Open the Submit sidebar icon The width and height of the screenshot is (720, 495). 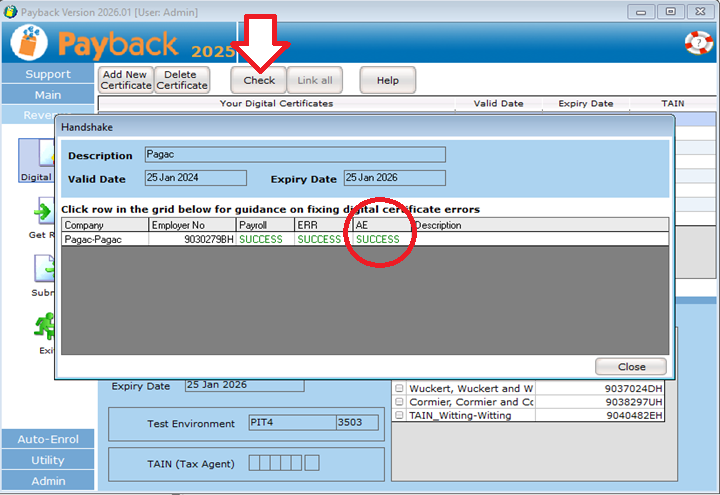click(x=43, y=272)
